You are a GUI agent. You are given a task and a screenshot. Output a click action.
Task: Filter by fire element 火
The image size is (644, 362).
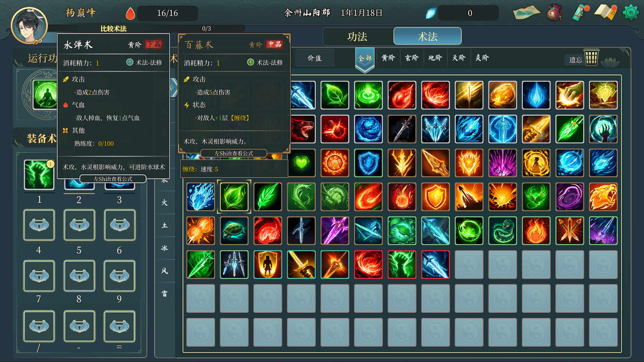click(x=165, y=202)
